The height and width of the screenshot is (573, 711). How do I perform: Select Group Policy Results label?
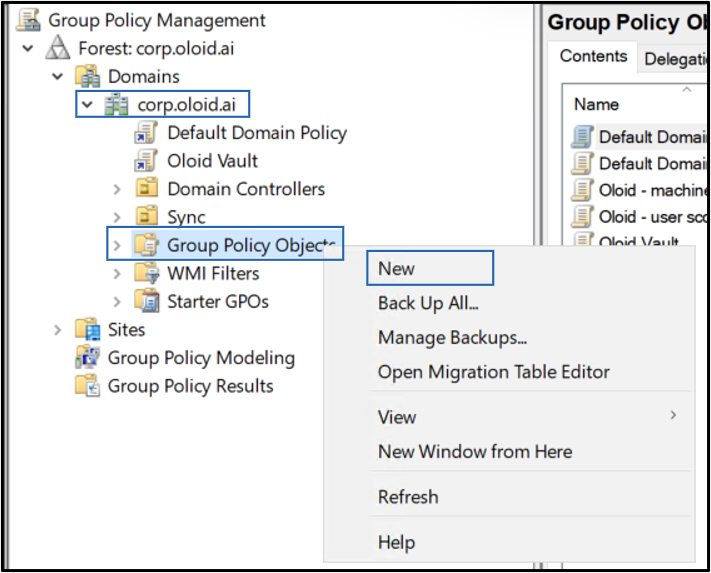point(190,386)
